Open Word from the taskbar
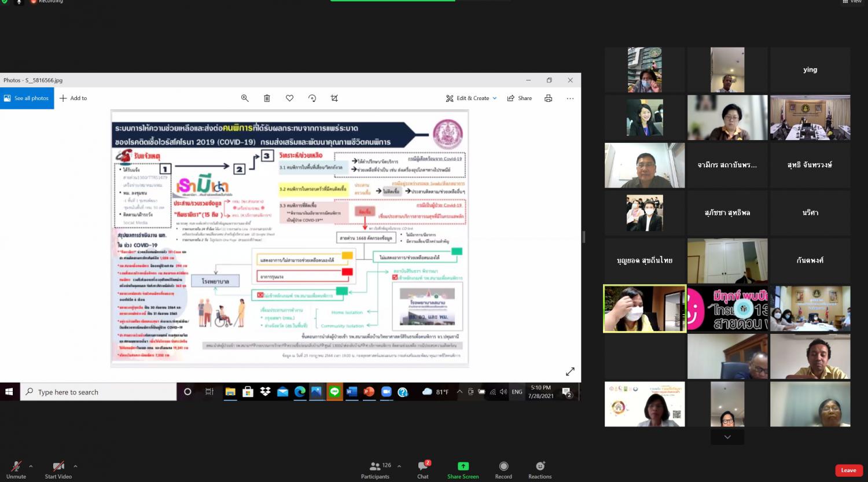The width and height of the screenshot is (868, 482). 351,392
